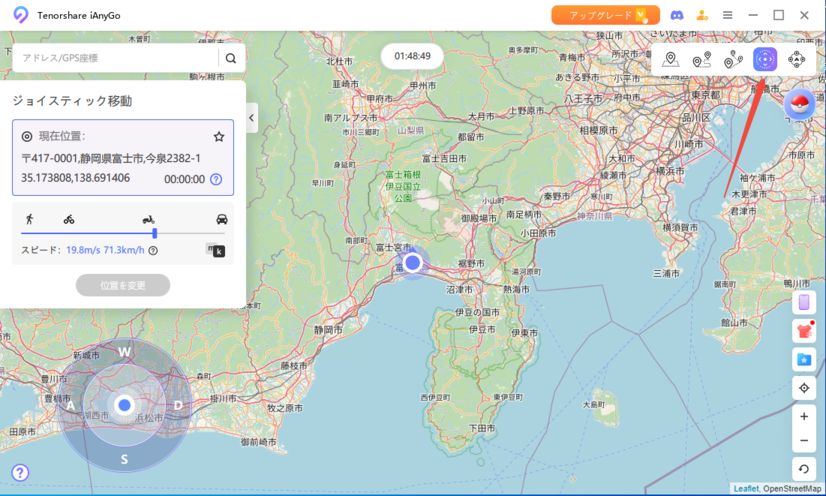
Task: Open the Discord community icon
Action: click(x=677, y=15)
